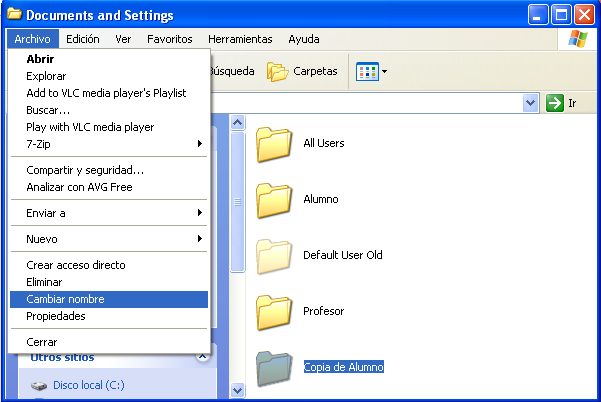Select the Alumno folder icon
Image resolution: width=601 pixels, height=402 pixels.
[273, 199]
